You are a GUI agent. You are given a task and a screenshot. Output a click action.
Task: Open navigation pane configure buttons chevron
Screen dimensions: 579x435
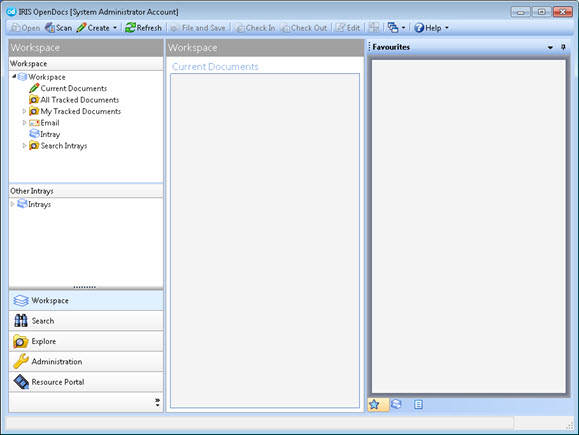click(158, 402)
